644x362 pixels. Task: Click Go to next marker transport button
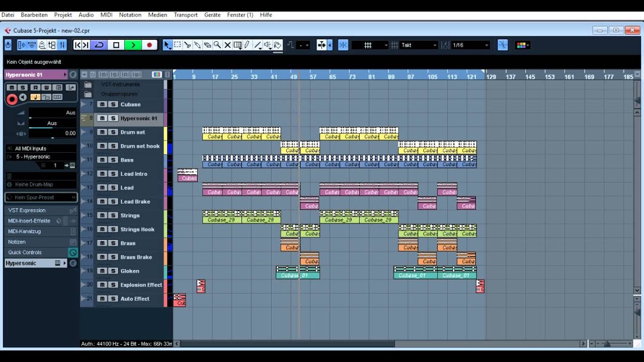86,45
